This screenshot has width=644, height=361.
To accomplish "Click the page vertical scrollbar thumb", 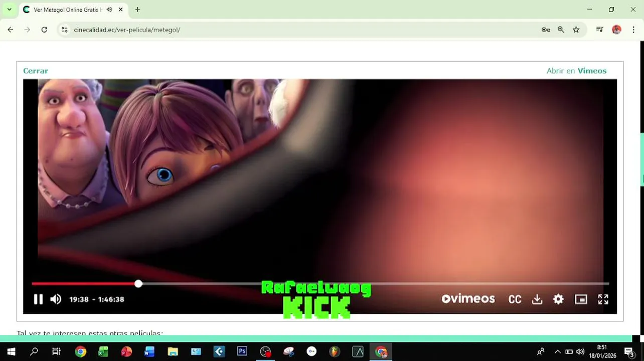I will tap(641, 159).
